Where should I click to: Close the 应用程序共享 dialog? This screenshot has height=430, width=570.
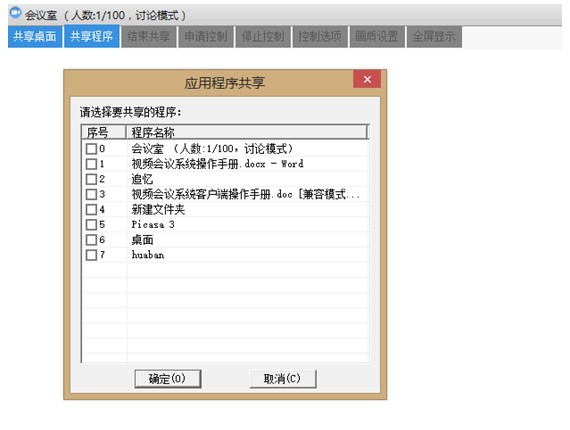click(367, 79)
